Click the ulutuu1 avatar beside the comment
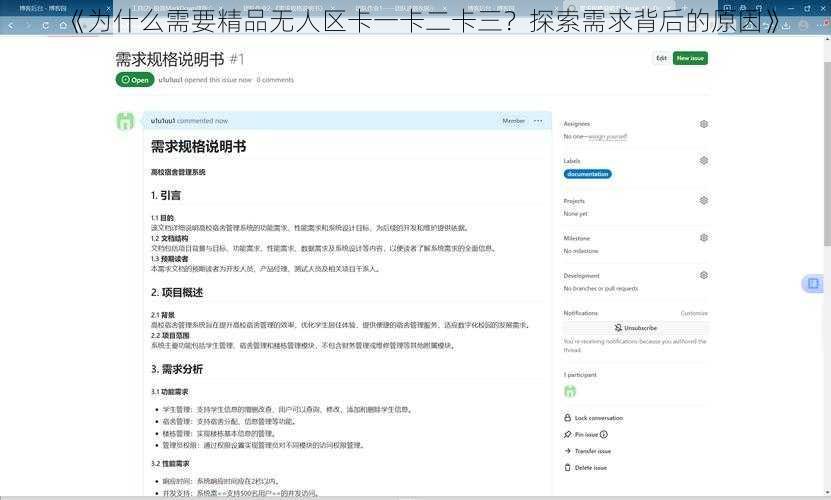This screenshot has width=831, height=500. (125, 121)
